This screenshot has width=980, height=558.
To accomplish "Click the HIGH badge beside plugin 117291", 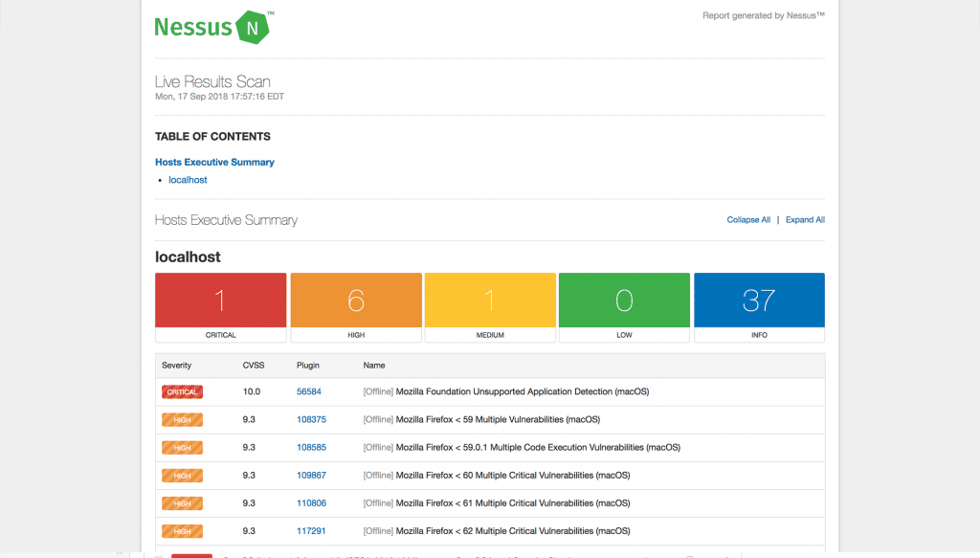I will 182,530.
